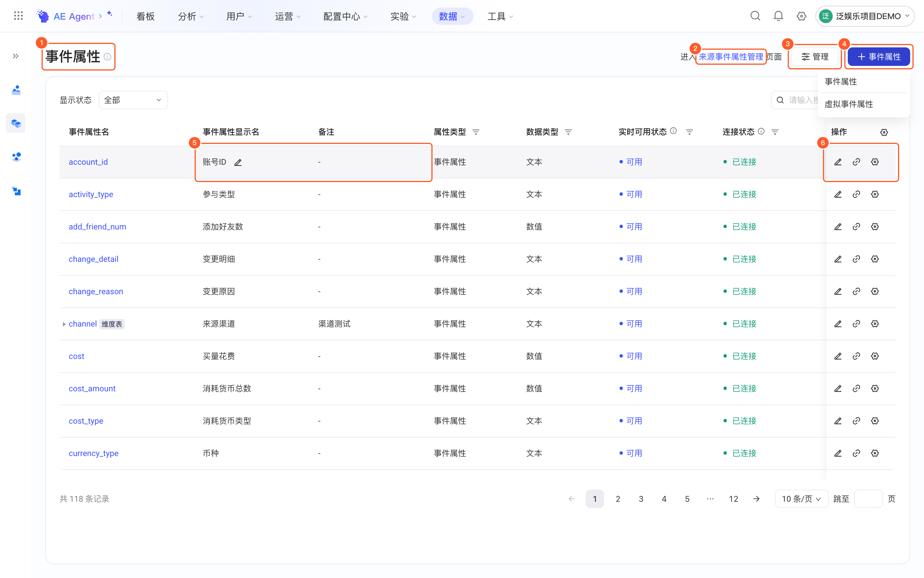Open the 来源事件属性管理 link
This screenshot has width=924, height=578.
click(731, 57)
